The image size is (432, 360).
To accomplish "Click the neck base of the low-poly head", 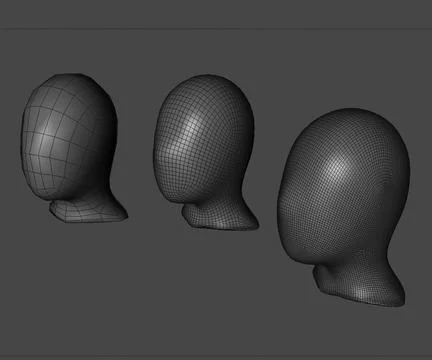I will click(x=88, y=212).
